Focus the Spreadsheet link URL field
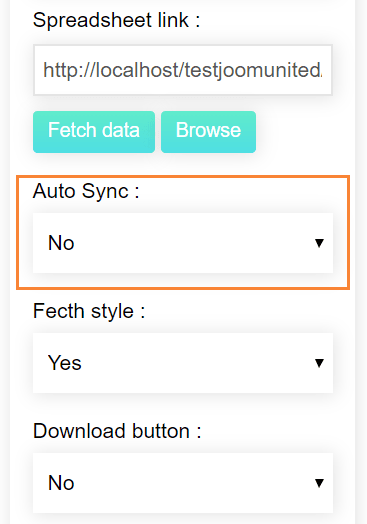367x524 pixels. point(183,70)
